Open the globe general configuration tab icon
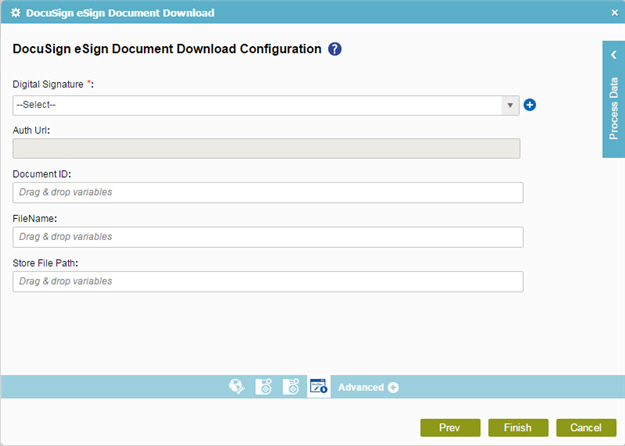625x446 pixels. (237, 387)
